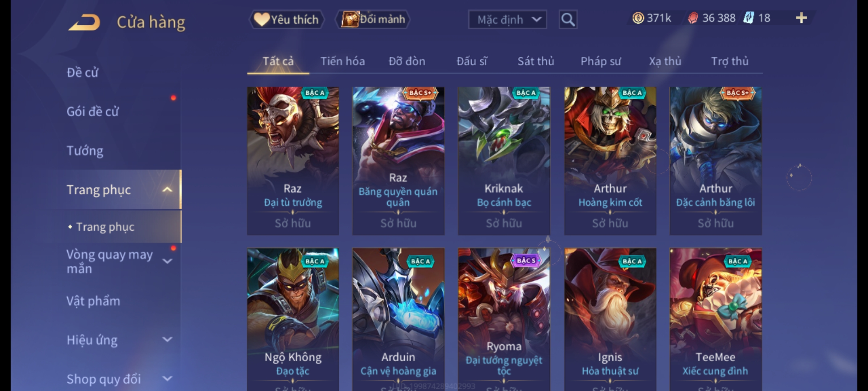Expand Vòng quay may mắn menu
The width and height of the screenshot is (868, 391).
167,261
